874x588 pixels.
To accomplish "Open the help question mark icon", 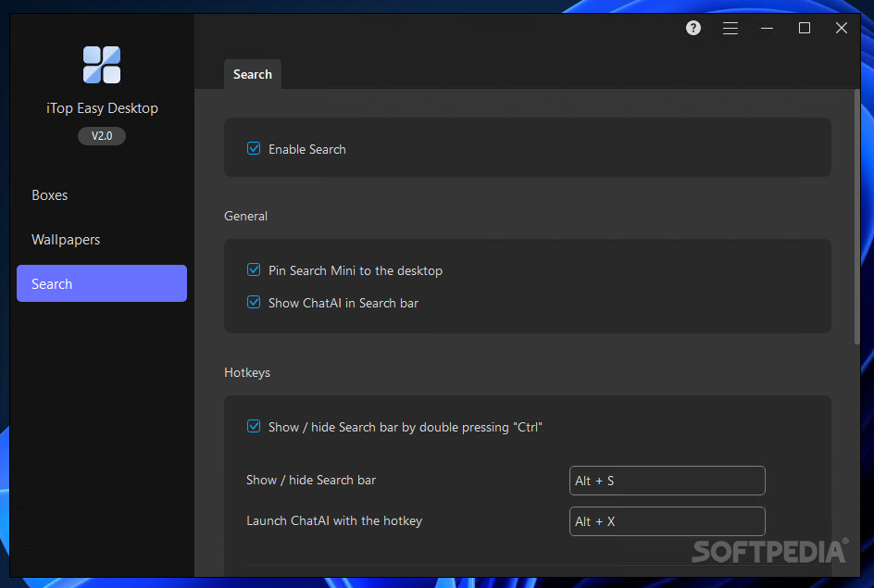I will click(x=693, y=28).
